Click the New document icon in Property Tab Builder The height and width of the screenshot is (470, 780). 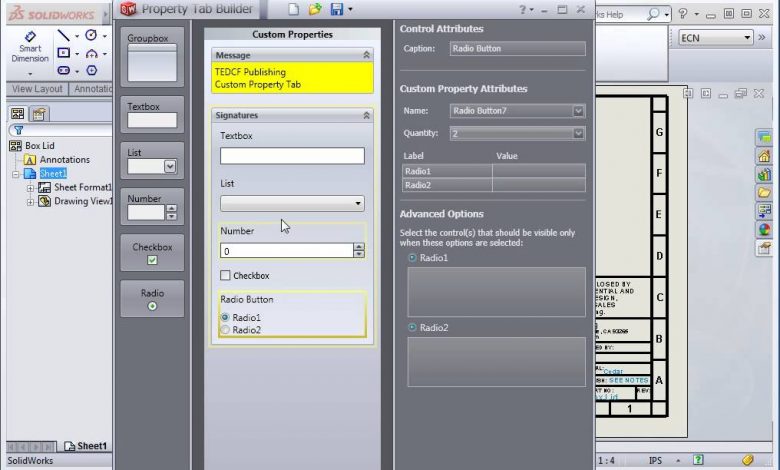pos(294,9)
